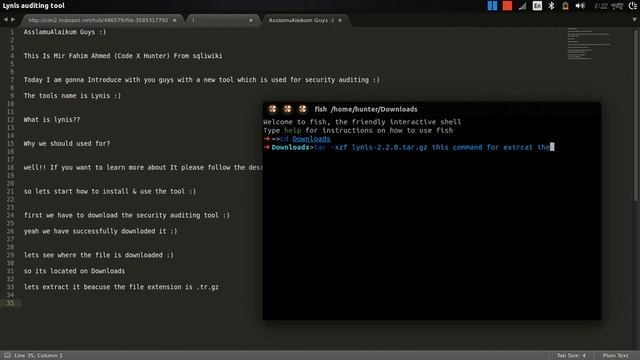Click the Mir Fahim Ahmed line
The height and width of the screenshot is (360, 640).
[x=123, y=56]
